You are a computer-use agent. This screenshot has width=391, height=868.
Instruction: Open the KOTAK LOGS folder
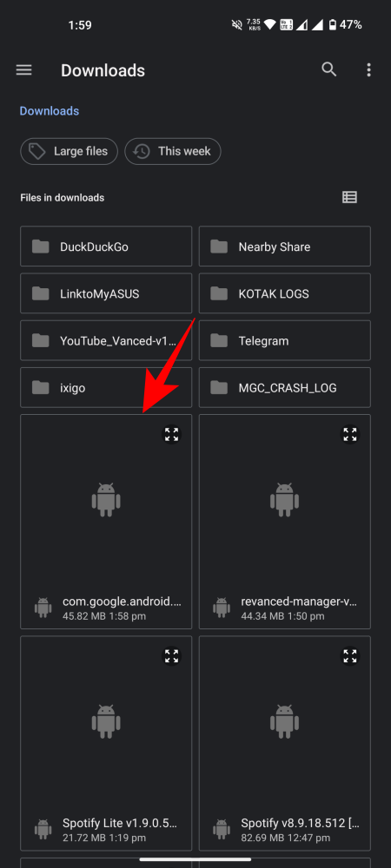[285, 293]
